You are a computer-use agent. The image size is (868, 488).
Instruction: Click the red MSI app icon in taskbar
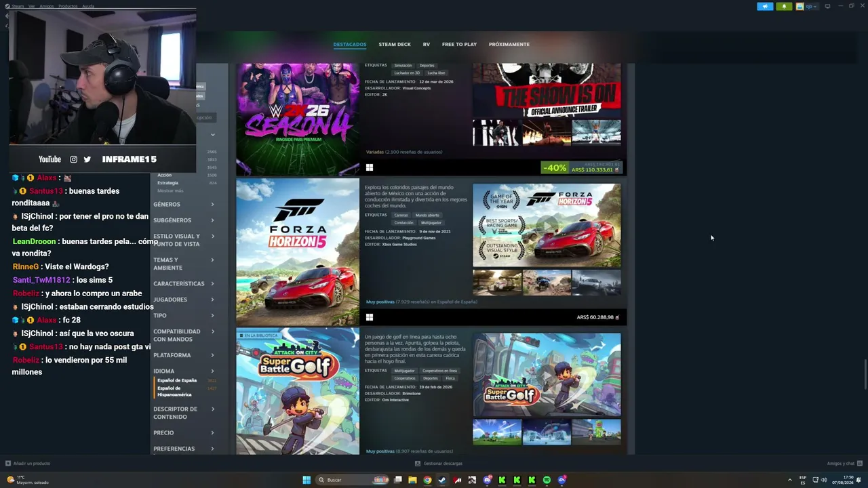tap(457, 480)
